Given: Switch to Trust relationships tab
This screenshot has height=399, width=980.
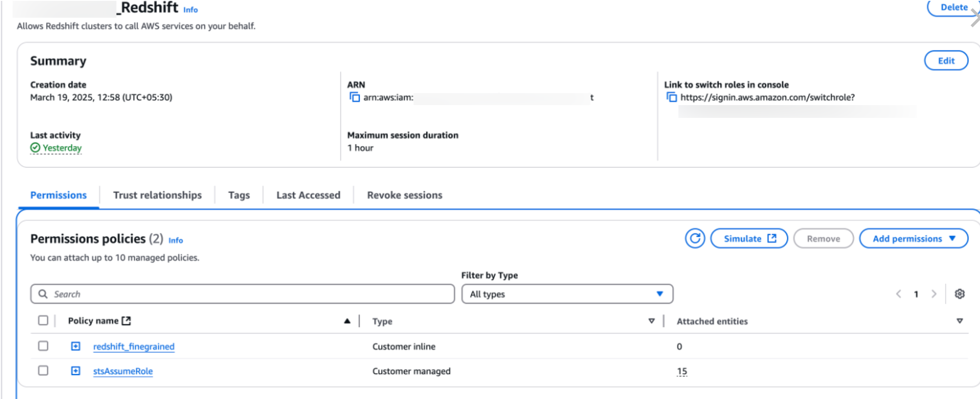Looking at the screenshot, I should coord(157,195).
